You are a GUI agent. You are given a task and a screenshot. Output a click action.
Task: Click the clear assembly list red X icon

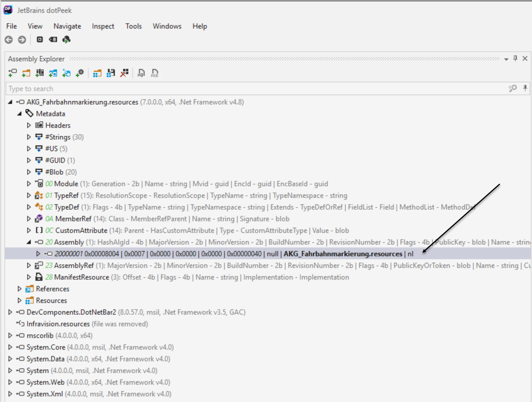click(x=124, y=73)
